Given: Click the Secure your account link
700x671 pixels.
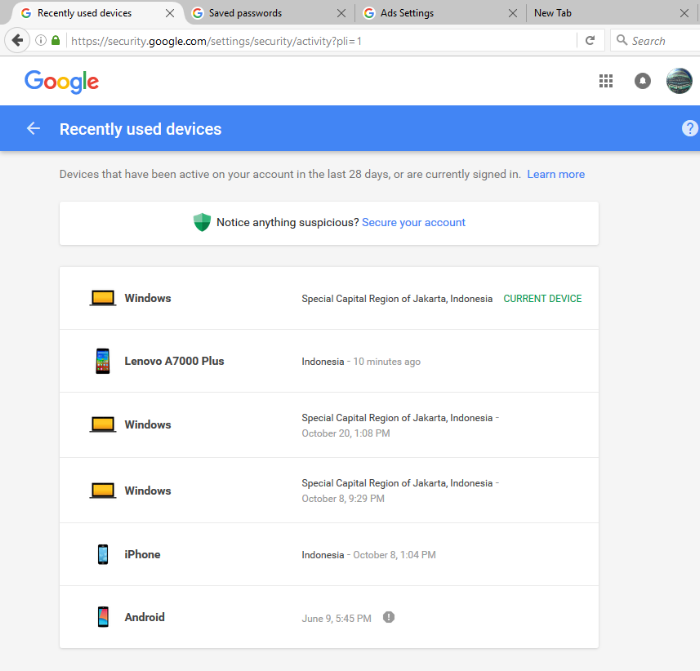Looking at the screenshot, I should coord(413,222).
